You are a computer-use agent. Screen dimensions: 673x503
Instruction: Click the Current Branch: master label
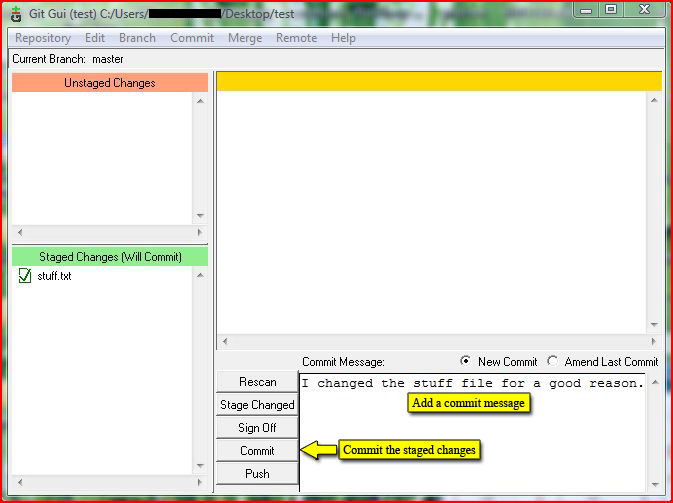click(68, 59)
